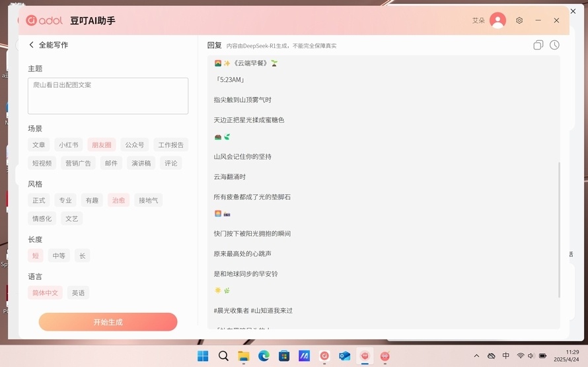Focus the 主题 topic text box
Screen dimensions: 588x367
tap(108, 96)
